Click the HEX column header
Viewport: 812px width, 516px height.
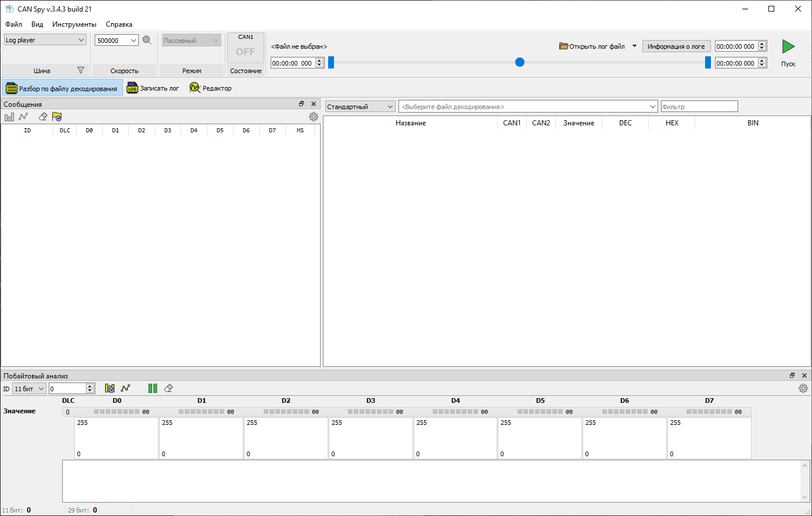coord(672,123)
